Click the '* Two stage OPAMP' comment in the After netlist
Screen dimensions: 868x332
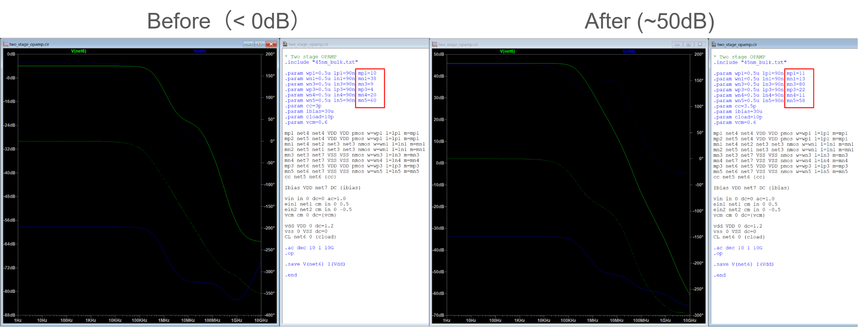pos(739,57)
